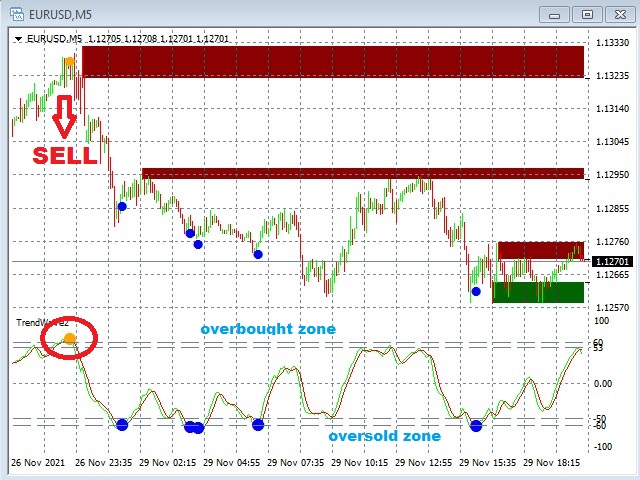Select the green support zone rectangle
The image size is (640, 480).
pyautogui.click(x=538, y=292)
